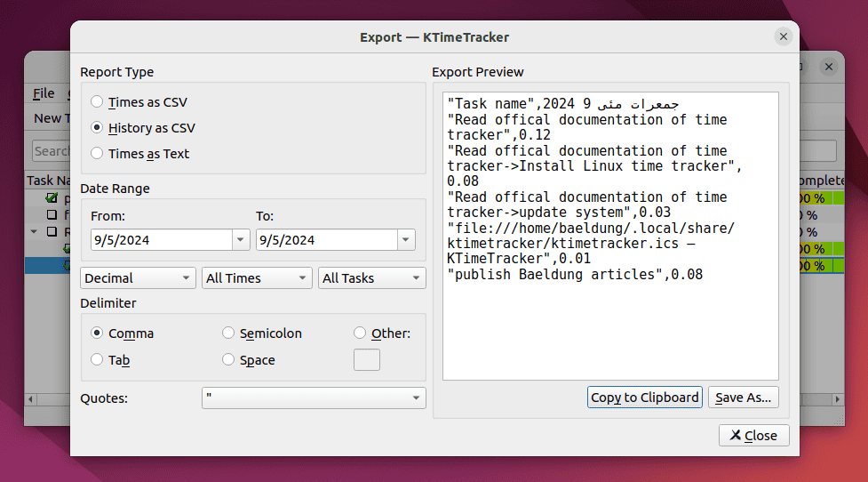Viewport: 868px width, 482px height.
Task: Toggle the green checked task checkbox in background window
Action: pyautogui.click(x=52, y=197)
